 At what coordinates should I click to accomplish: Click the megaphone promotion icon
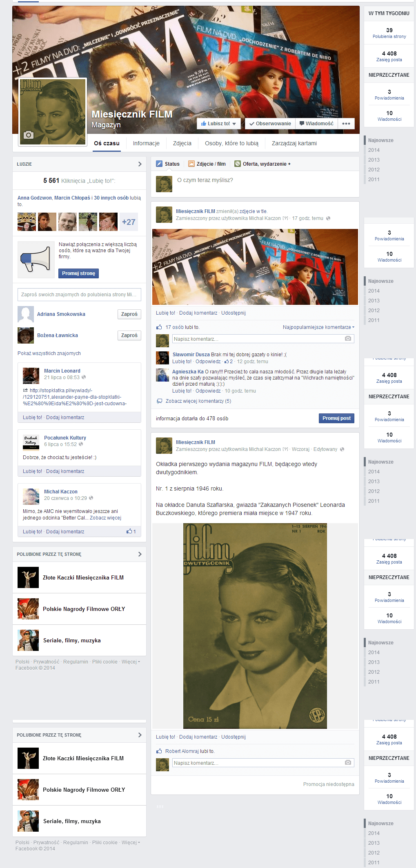pyautogui.click(x=36, y=260)
